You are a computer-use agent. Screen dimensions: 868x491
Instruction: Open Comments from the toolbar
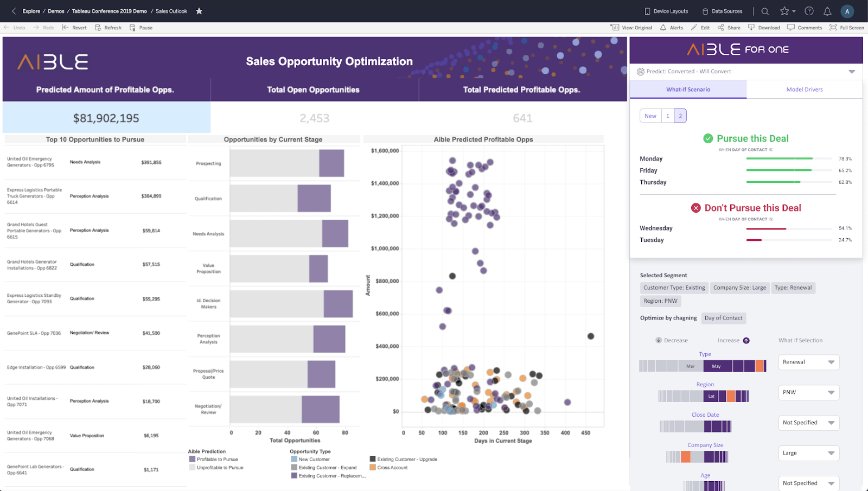pos(805,28)
